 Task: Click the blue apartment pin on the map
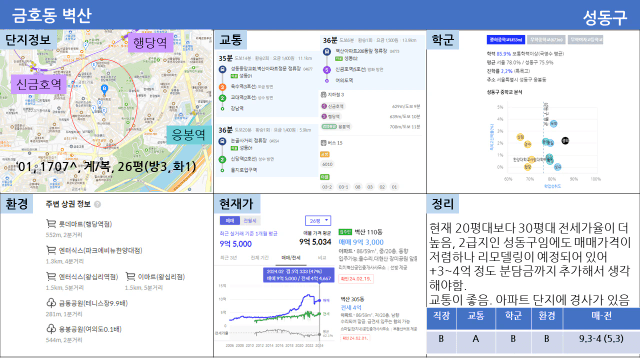pos(104,89)
